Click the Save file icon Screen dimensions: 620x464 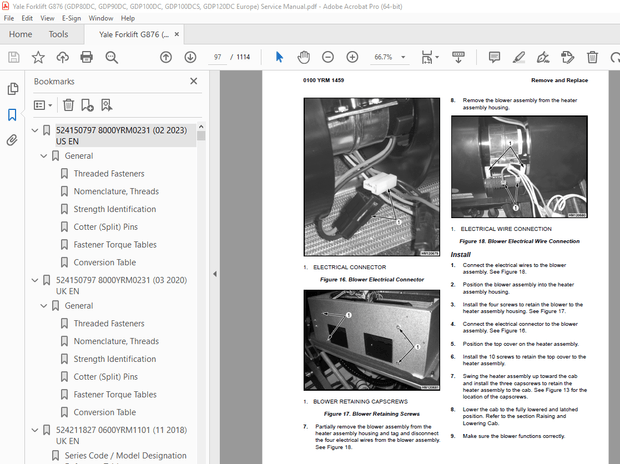coord(14,57)
